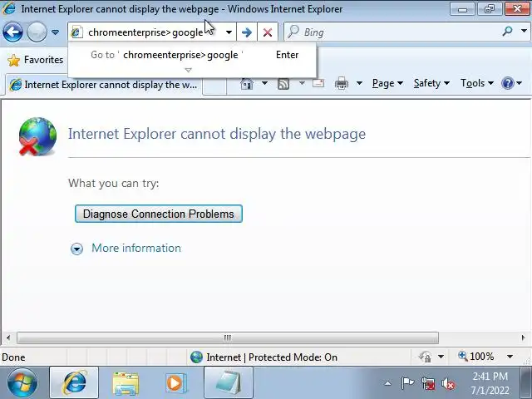The width and height of the screenshot is (532, 399).
Task: Select the 'Internet Explorer cannot display' tab
Action: click(104, 85)
